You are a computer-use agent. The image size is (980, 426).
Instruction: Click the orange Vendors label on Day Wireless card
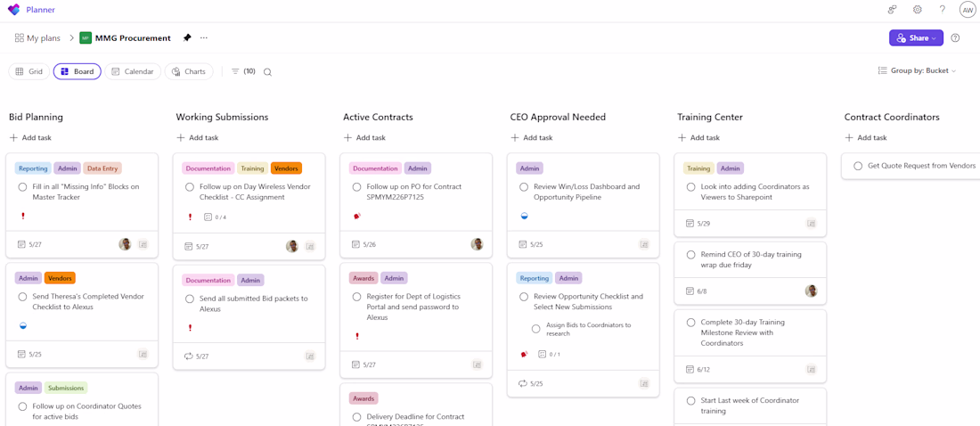pos(286,168)
